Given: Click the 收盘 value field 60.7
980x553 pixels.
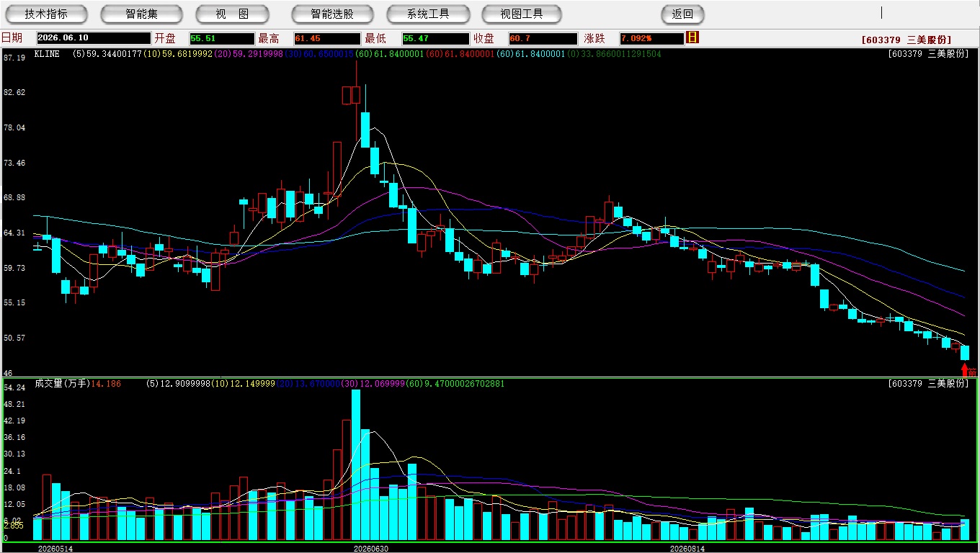Looking at the screenshot, I should coord(543,38).
